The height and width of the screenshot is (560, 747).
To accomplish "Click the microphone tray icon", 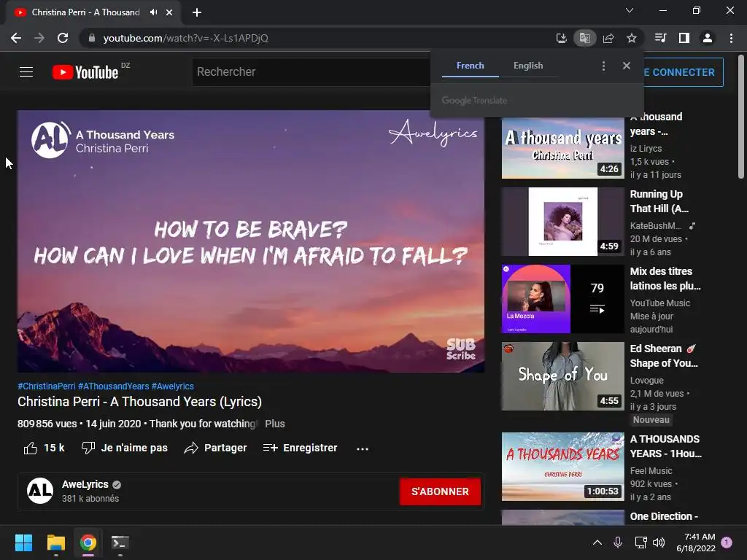I will 618,542.
